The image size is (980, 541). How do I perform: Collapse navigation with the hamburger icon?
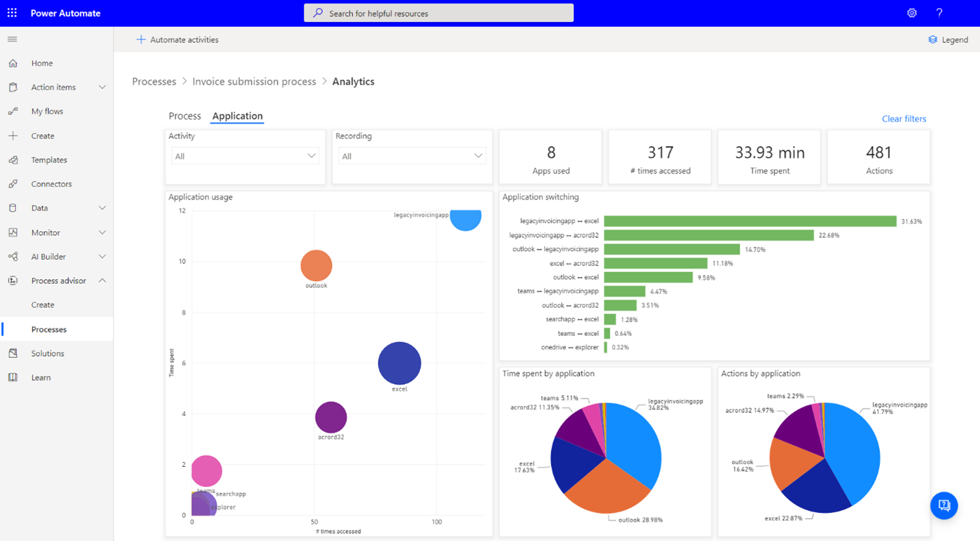click(x=12, y=40)
